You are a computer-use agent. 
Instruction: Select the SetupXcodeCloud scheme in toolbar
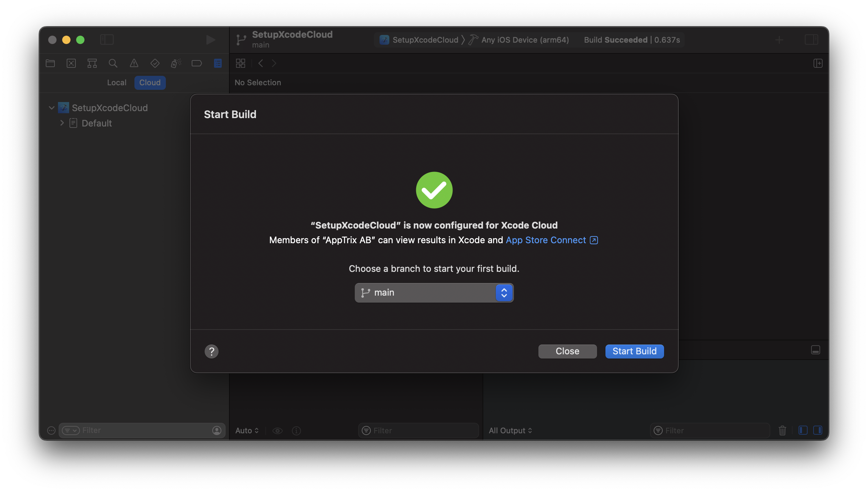click(x=419, y=40)
